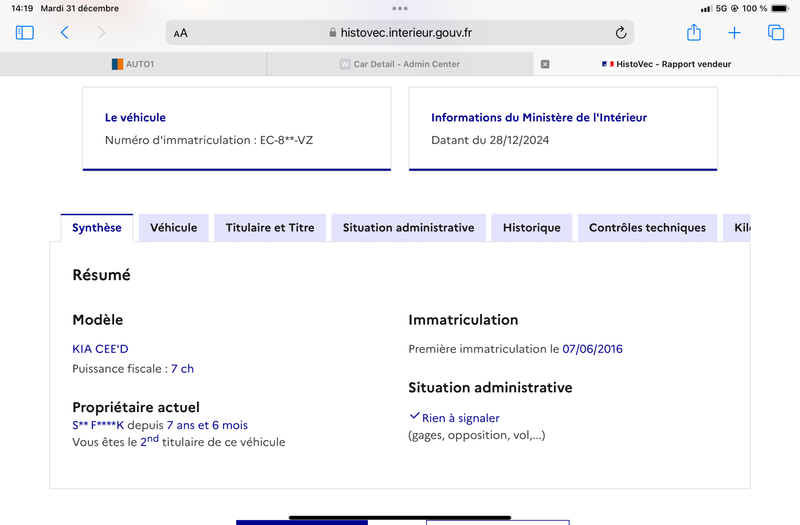Image resolution: width=800 pixels, height=525 pixels.
Task: Click the registration number EC-8**-VZ text
Action: (286, 140)
